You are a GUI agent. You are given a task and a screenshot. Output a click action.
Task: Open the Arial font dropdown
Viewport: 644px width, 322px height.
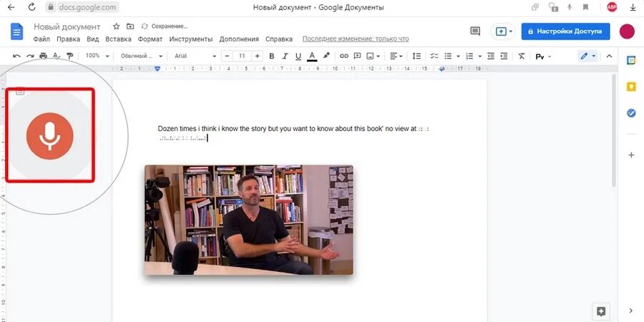[195, 56]
